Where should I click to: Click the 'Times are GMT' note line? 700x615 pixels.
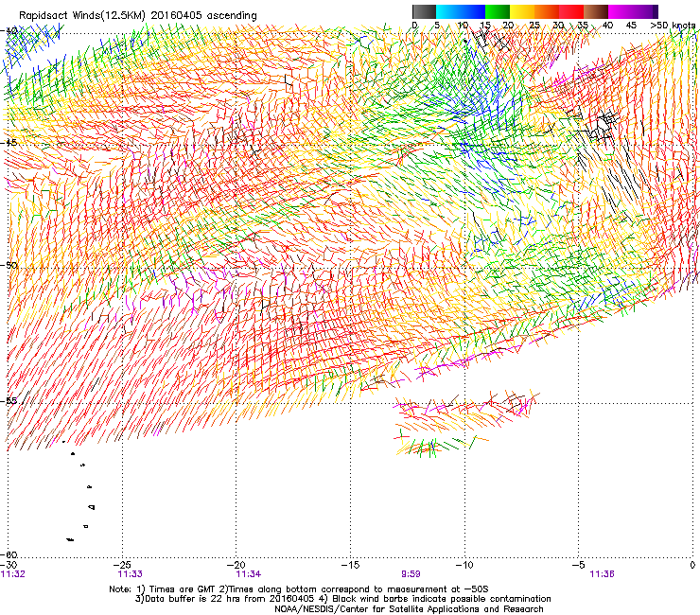(x=299, y=589)
